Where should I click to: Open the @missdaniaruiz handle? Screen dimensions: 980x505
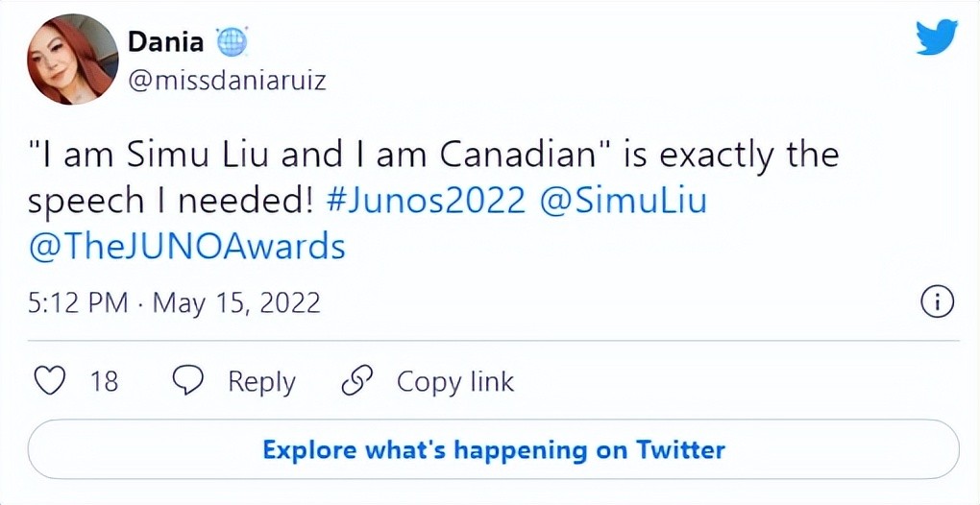227,80
